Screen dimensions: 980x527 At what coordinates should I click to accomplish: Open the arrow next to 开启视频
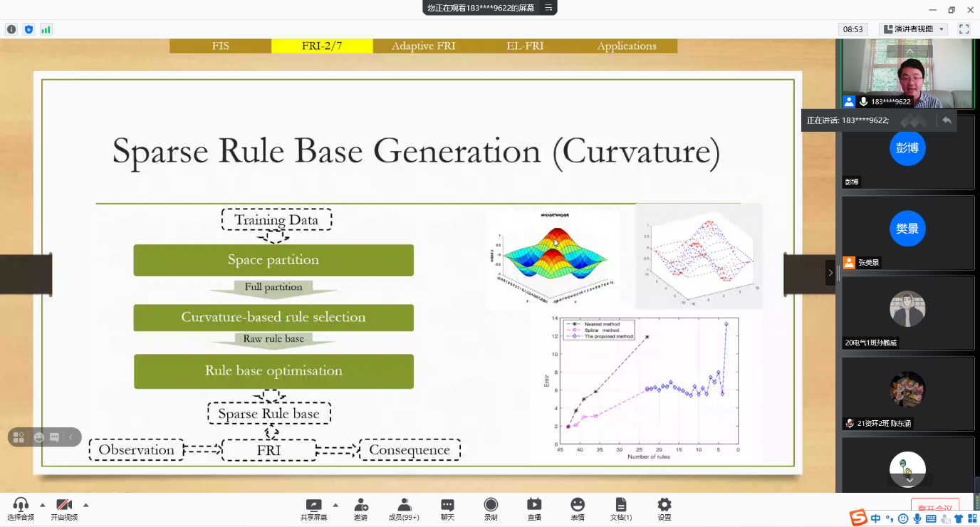pos(86,505)
